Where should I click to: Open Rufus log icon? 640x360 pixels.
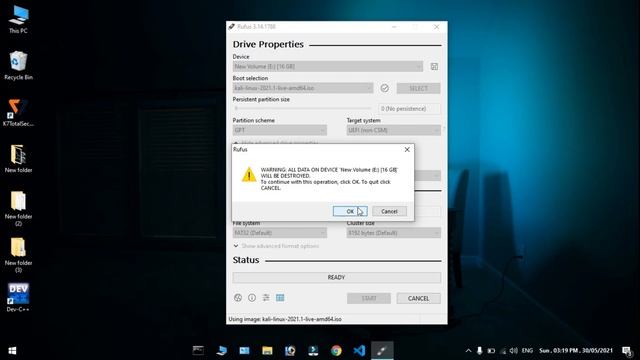coord(280,298)
